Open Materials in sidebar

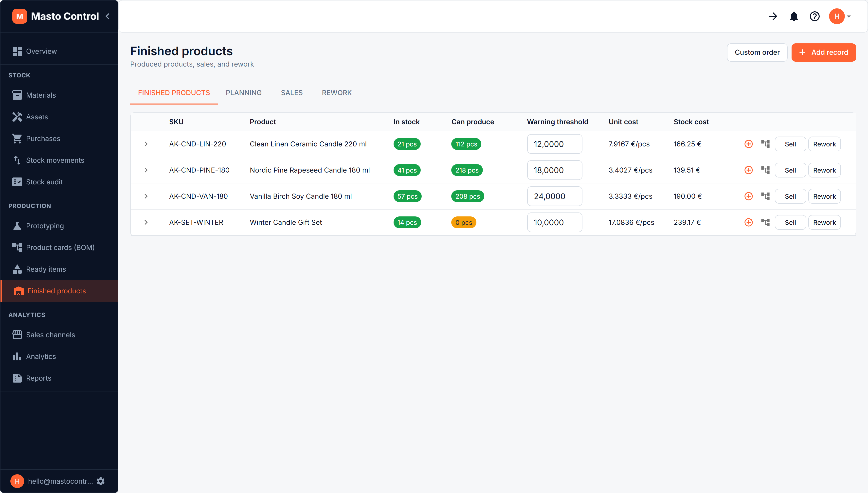[x=59, y=95]
